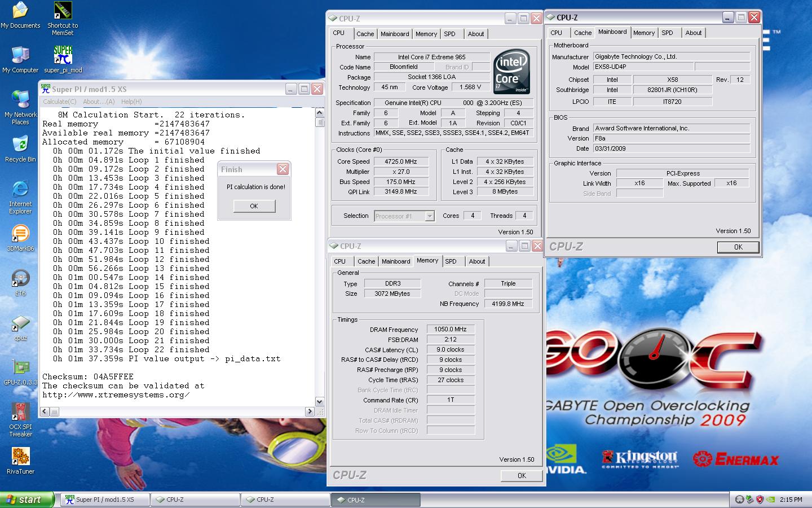Screen dimensions: 812x508
Task: Switch to Memory tab in CPU window
Action: pyautogui.click(x=426, y=34)
